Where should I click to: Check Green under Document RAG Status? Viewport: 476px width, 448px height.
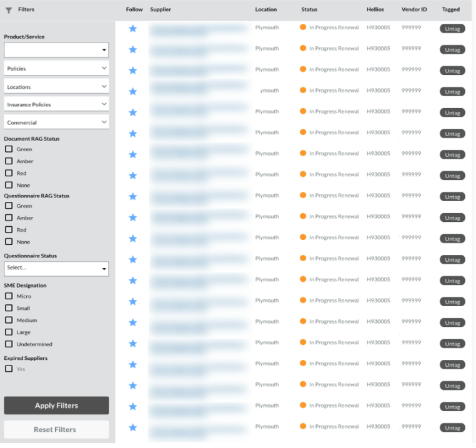pyautogui.click(x=9, y=149)
